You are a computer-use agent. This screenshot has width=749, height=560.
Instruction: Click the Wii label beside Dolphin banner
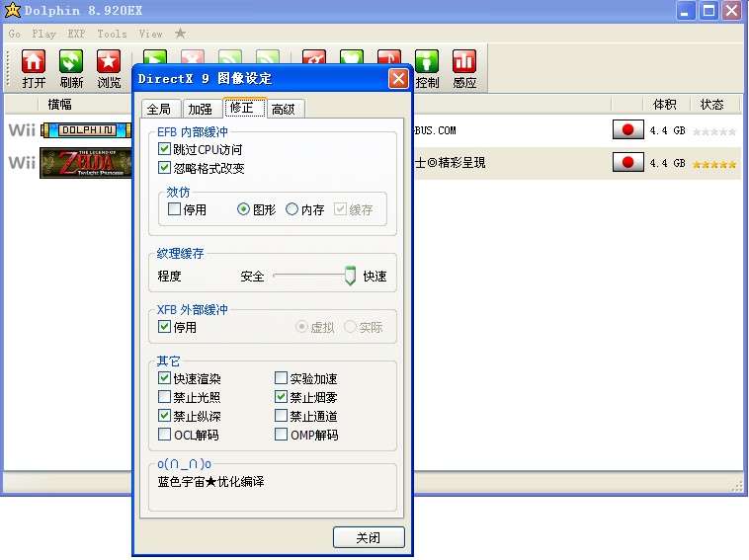[x=22, y=129]
